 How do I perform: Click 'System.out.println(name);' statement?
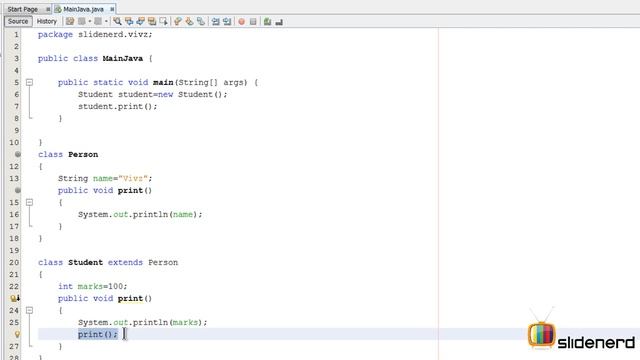pos(140,214)
